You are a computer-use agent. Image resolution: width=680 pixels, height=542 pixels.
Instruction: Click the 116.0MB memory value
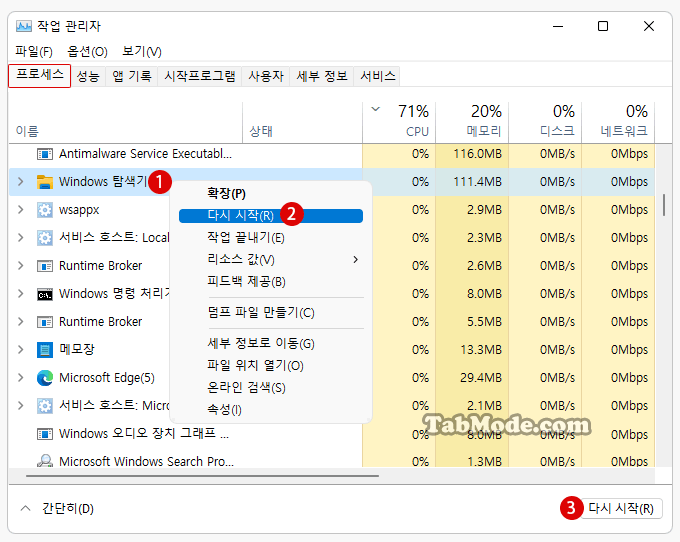477,154
